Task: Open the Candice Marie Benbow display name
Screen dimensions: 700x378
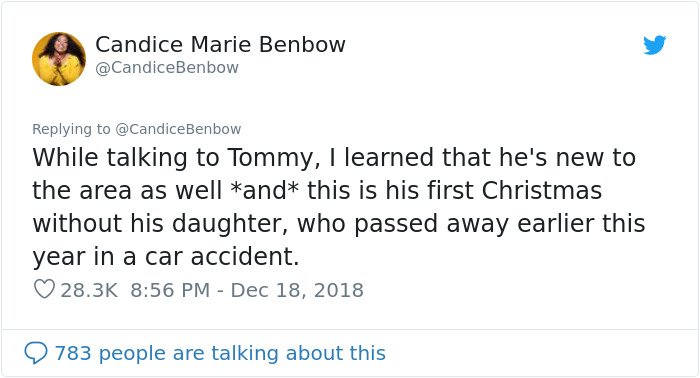Action: 220,45
